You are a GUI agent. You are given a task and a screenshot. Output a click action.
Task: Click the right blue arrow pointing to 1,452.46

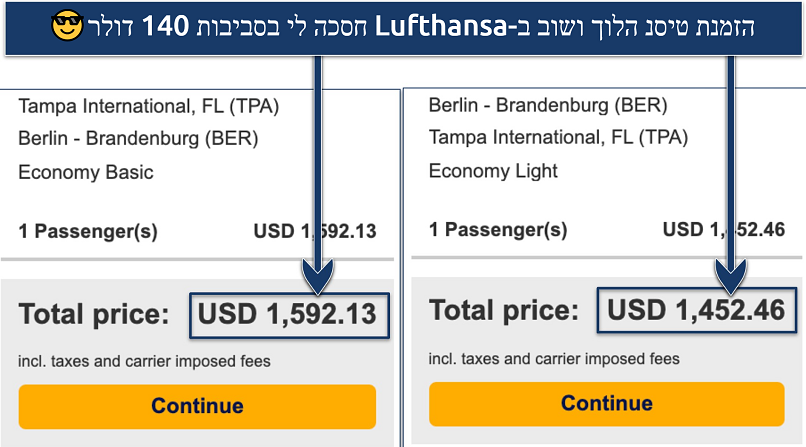[732, 170]
